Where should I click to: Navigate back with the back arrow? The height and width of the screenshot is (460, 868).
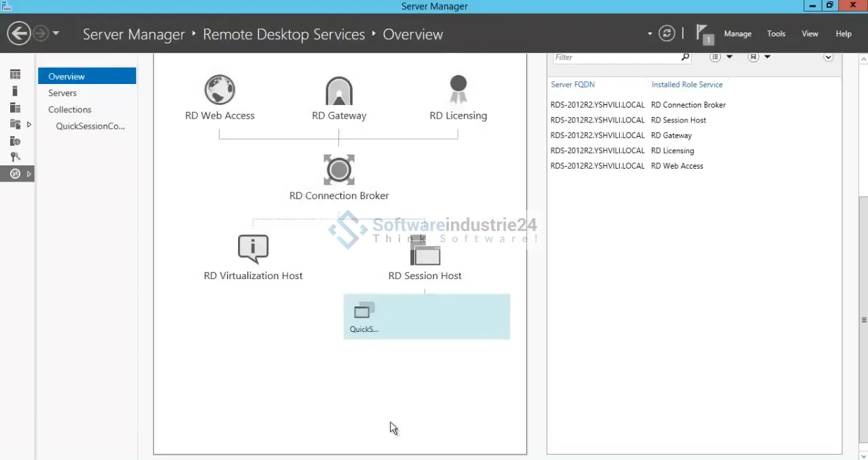pyautogui.click(x=19, y=33)
